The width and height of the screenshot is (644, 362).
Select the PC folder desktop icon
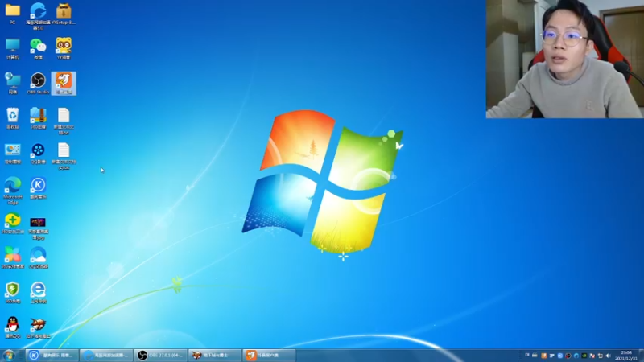[13, 14]
